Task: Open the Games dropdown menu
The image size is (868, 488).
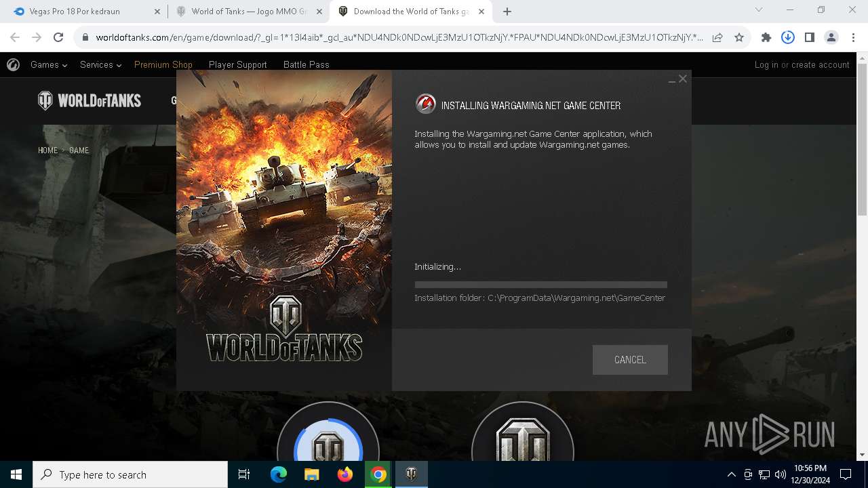Action: 49,64
